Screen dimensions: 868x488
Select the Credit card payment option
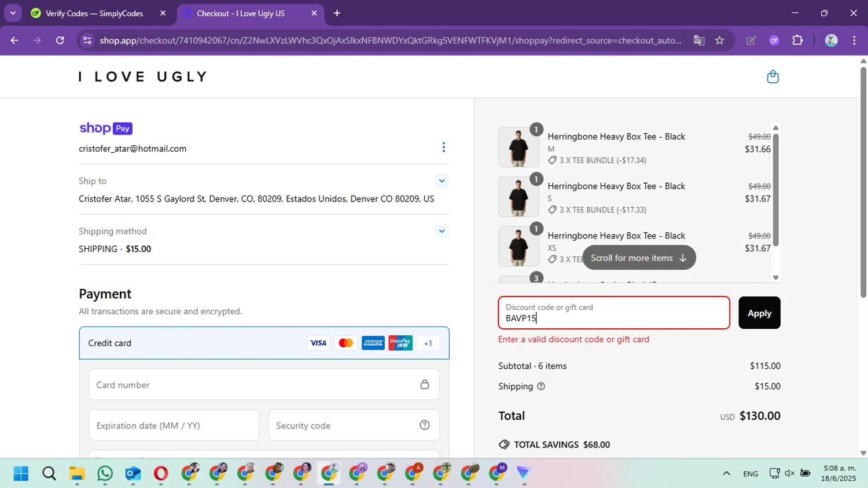[264, 343]
